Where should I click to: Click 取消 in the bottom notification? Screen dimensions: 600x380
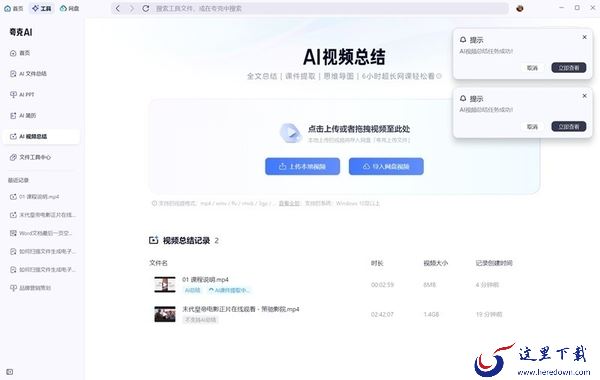click(532, 127)
